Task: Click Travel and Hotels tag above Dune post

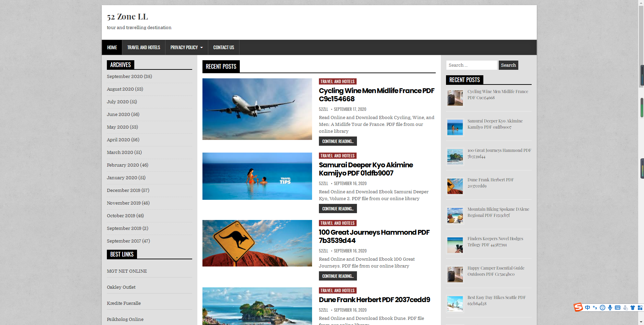Action: tap(337, 290)
